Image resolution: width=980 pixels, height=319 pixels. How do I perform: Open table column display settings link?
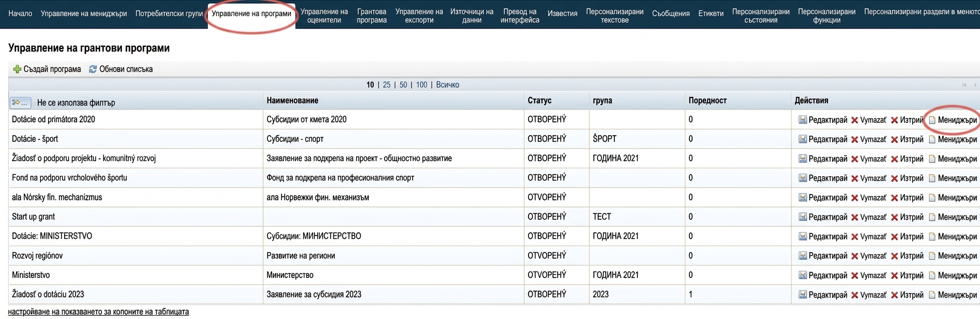98,311
